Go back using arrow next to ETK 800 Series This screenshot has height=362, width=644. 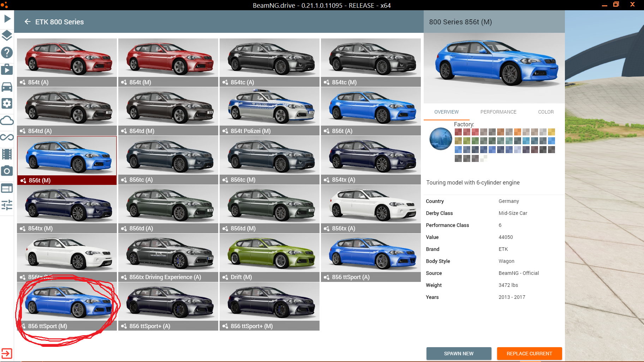[28, 22]
